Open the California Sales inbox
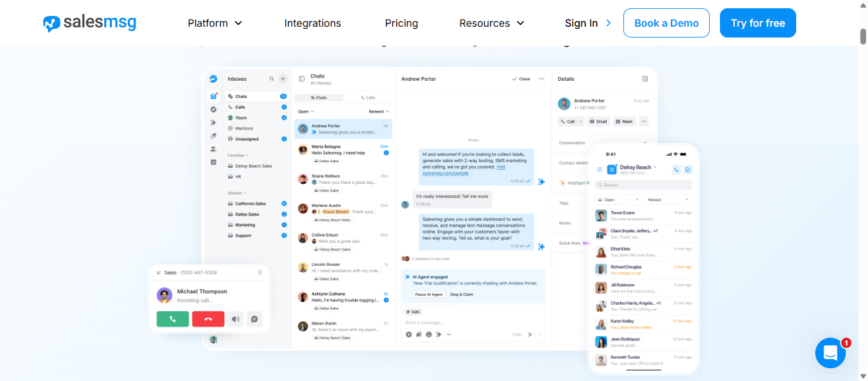Screen dimensions: 868x381 coord(257,204)
